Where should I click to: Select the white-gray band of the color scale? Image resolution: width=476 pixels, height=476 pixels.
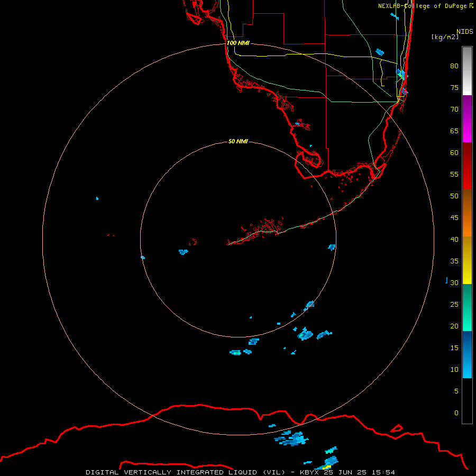point(467,71)
